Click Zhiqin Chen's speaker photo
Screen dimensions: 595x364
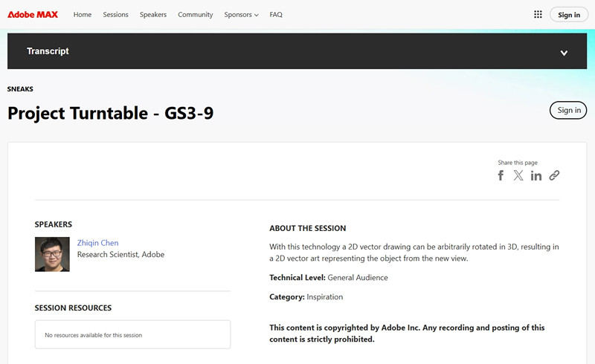(x=52, y=254)
